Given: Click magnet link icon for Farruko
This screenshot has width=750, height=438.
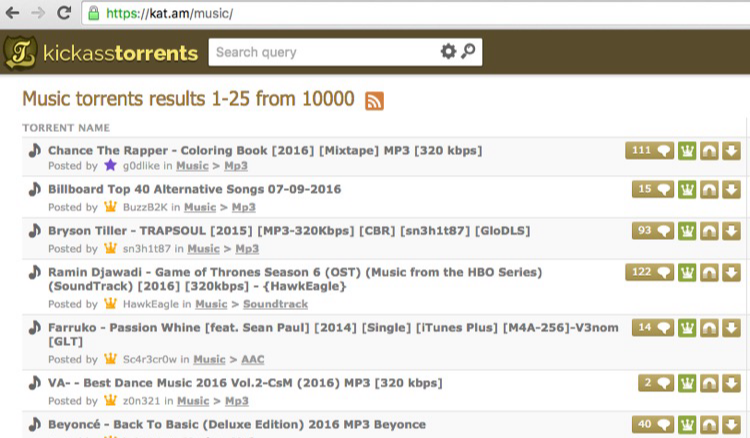Looking at the screenshot, I should tap(709, 328).
